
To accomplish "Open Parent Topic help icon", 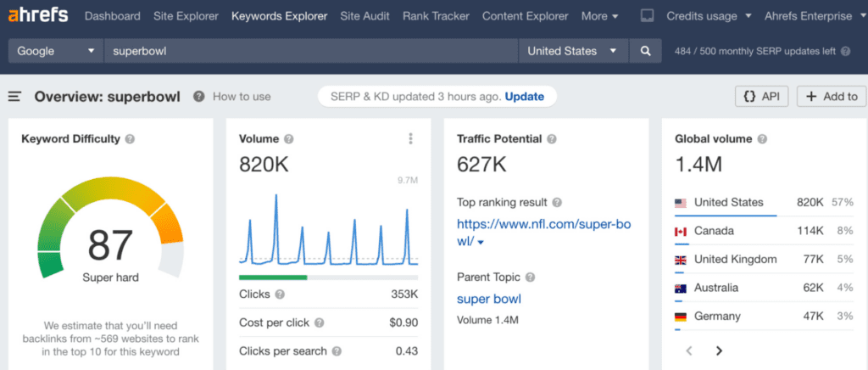I will click(531, 277).
